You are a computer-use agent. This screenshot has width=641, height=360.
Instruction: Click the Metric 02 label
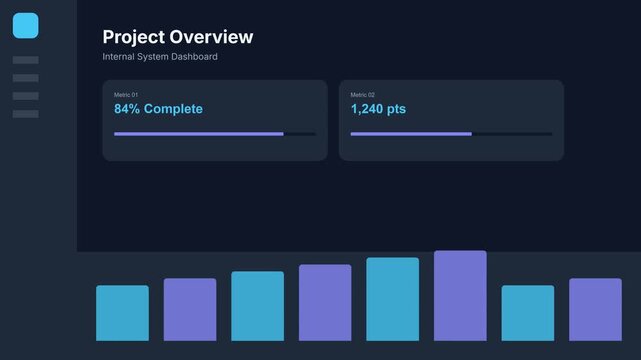click(363, 95)
